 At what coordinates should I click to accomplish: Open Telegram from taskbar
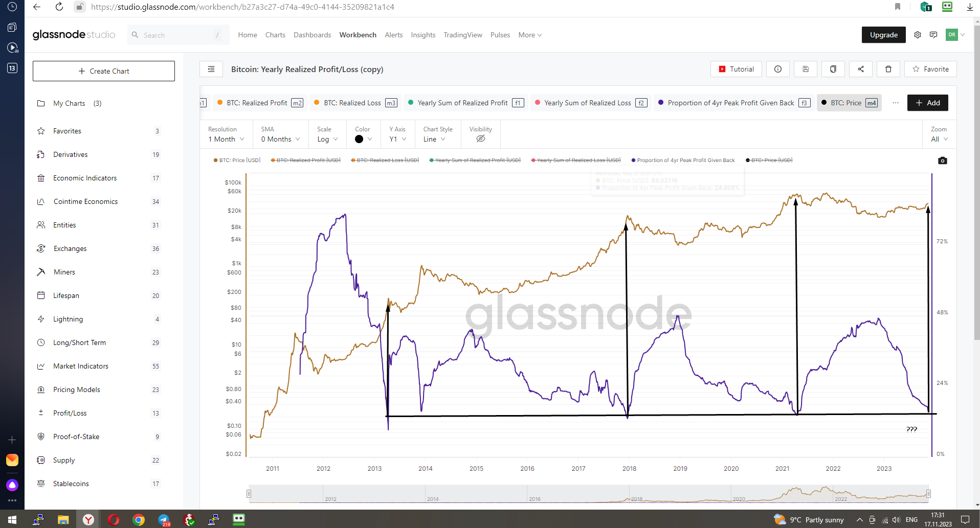164,520
